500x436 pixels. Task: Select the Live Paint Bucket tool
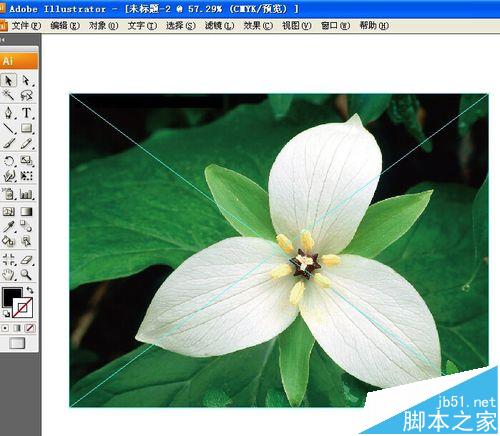coord(8,241)
